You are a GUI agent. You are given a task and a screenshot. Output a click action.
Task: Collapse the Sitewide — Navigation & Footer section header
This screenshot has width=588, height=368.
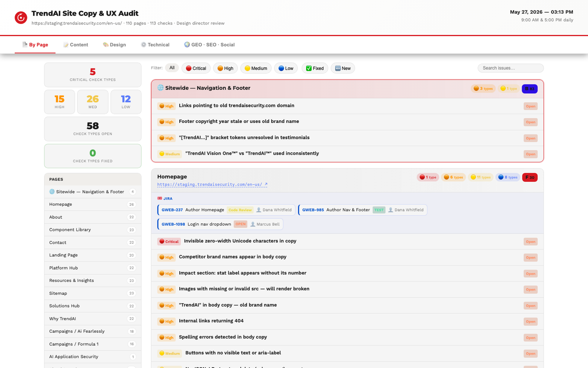click(x=347, y=88)
